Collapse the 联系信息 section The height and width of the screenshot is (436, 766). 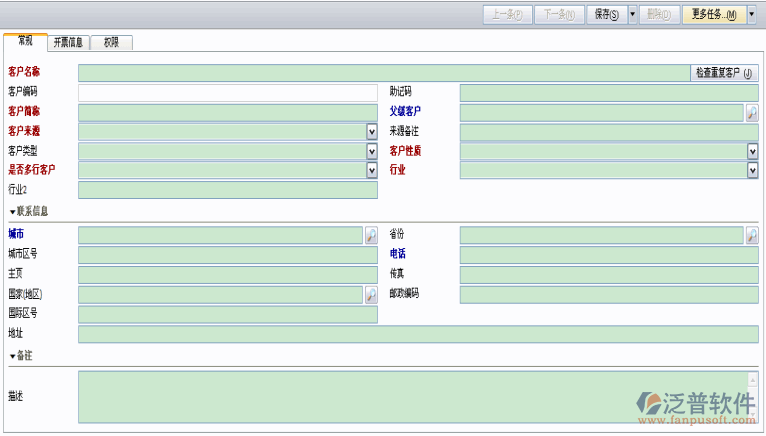[13, 212]
